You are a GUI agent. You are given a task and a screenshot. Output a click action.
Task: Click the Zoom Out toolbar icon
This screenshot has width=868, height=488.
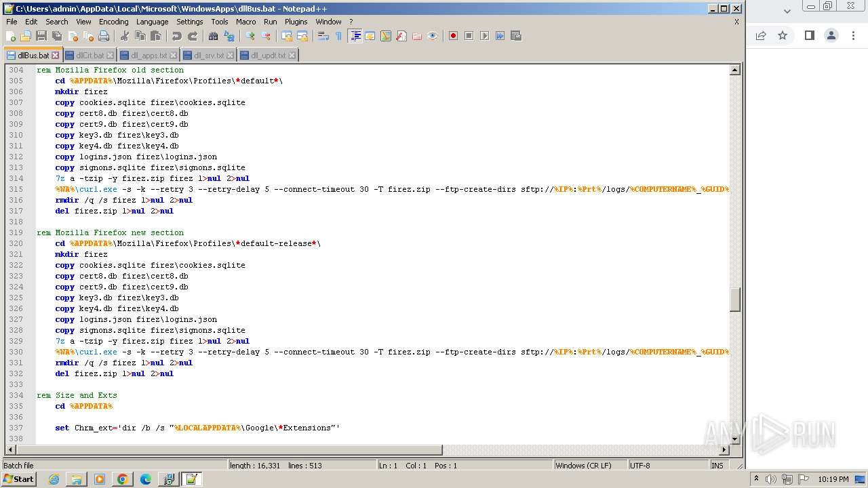coord(266,36)
